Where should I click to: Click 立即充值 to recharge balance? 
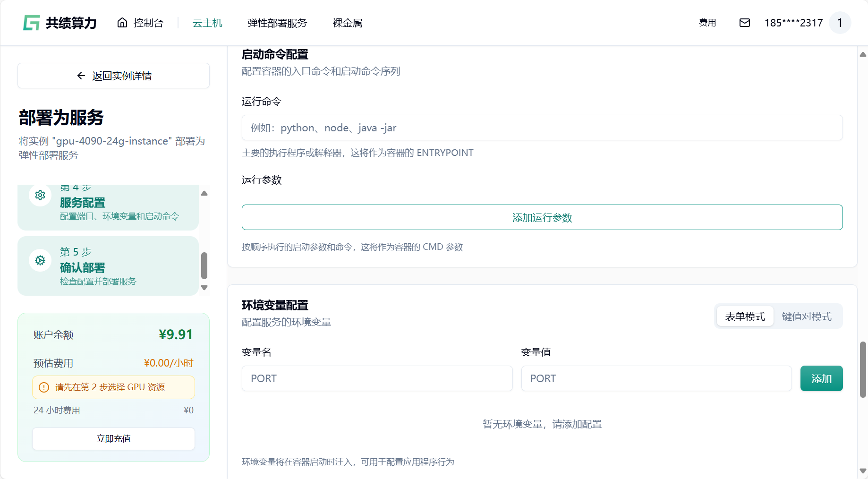tap(113, 439)
